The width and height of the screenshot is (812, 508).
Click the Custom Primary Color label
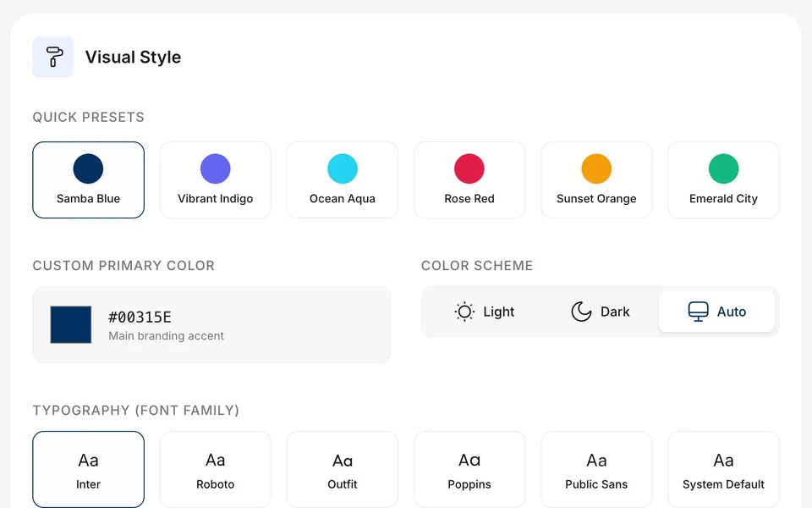pyautogui.click(x=123, y=265)
